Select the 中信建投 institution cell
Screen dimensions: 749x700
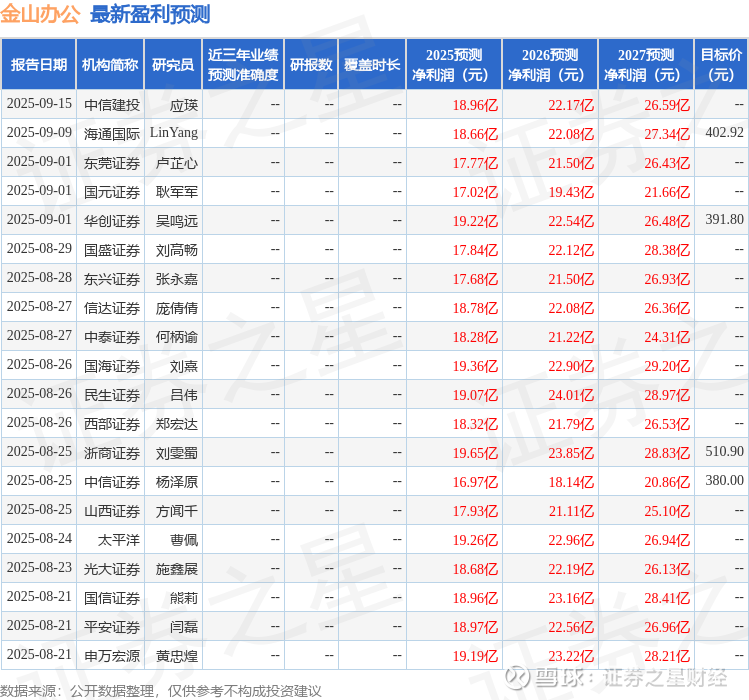coord(110,105)
